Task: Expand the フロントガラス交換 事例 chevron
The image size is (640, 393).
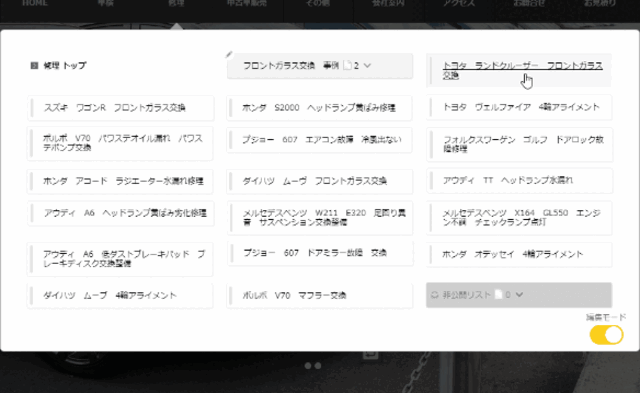Action: (x=367, y=65)
